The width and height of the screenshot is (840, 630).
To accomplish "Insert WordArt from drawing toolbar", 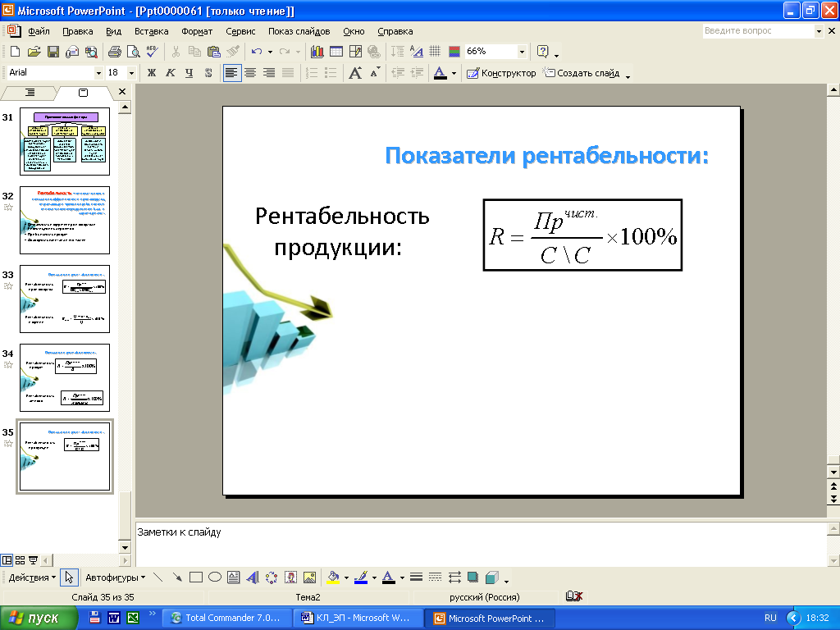I will click(253, 577).
